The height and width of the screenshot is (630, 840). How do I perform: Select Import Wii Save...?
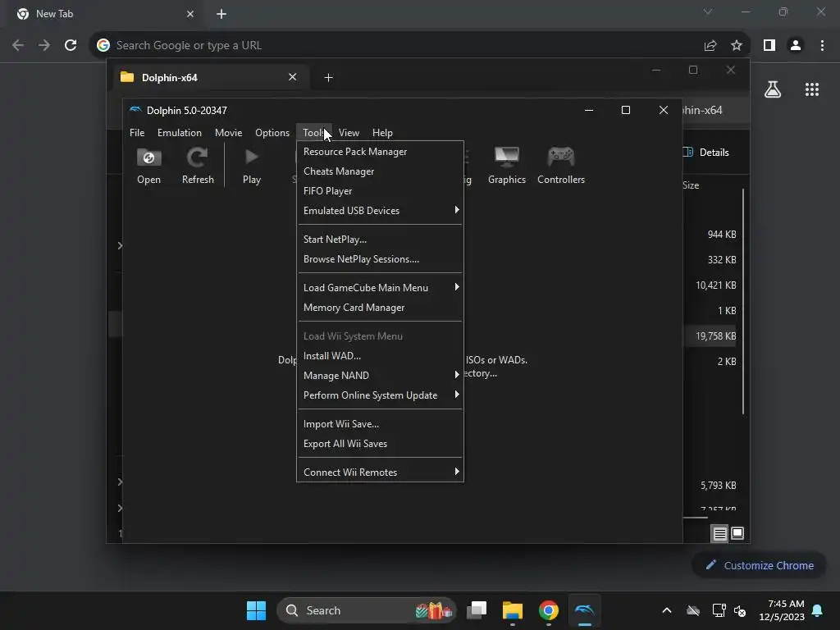tap(380, 424)
